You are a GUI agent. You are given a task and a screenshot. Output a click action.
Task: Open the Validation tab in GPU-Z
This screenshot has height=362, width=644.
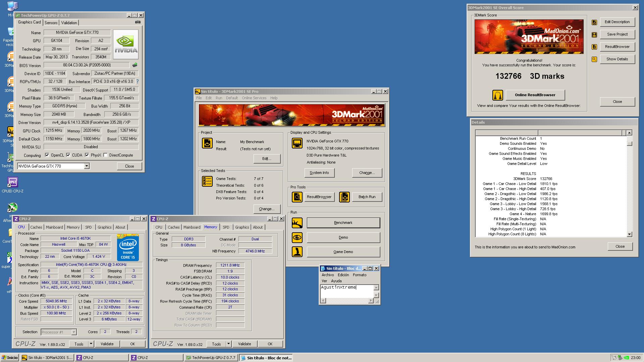click(x=69, y=23)
